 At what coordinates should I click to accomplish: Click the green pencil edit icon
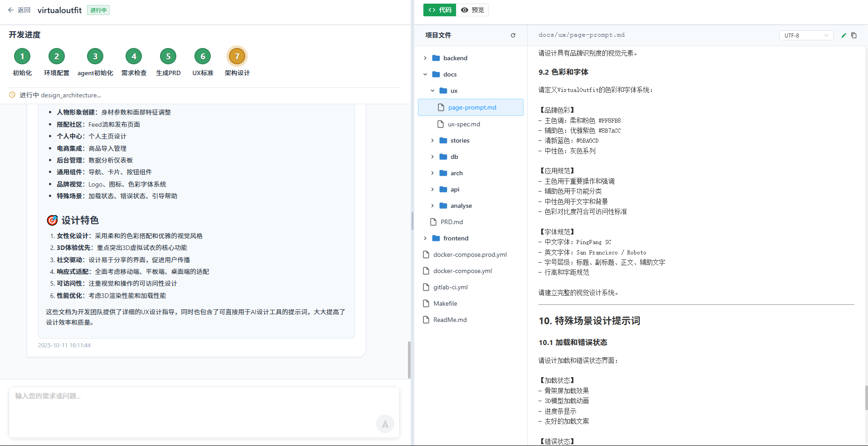pyautogui.click(x=843, y=35)
